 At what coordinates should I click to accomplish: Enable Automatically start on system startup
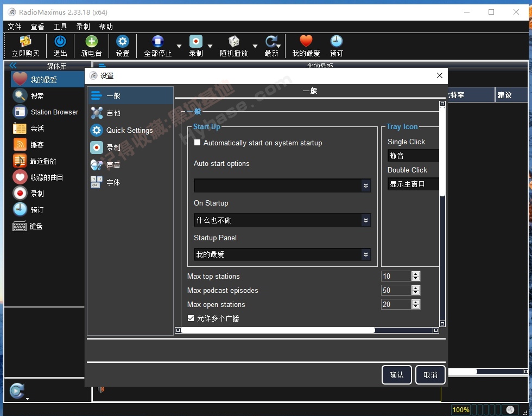click(197, 143)
